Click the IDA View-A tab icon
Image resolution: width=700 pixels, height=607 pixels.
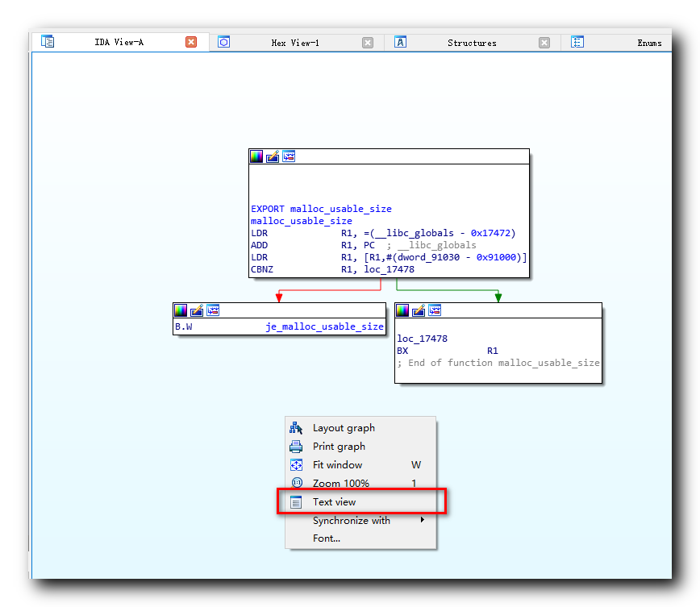tap(48, 41)
